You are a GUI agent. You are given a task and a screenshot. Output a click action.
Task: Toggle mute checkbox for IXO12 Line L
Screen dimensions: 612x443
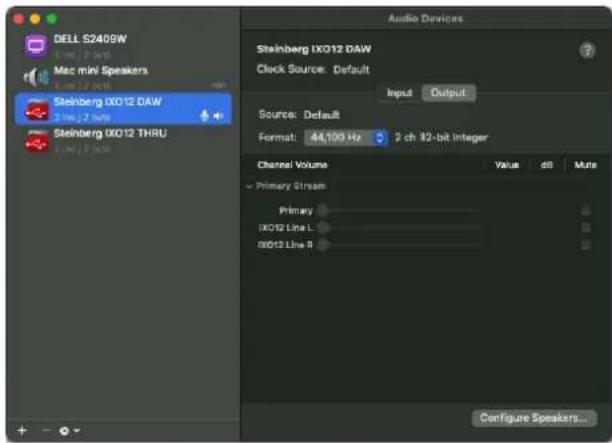[585, 228]
